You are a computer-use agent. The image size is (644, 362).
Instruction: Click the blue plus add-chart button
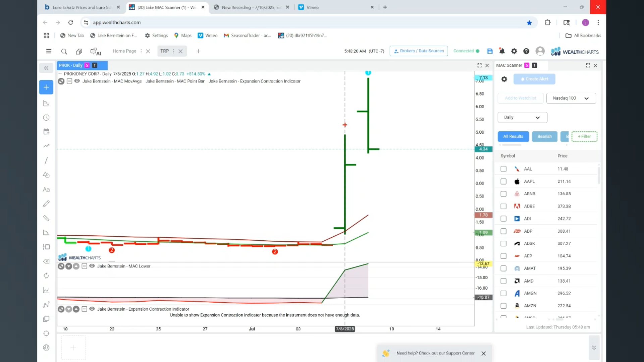[46, 87]
